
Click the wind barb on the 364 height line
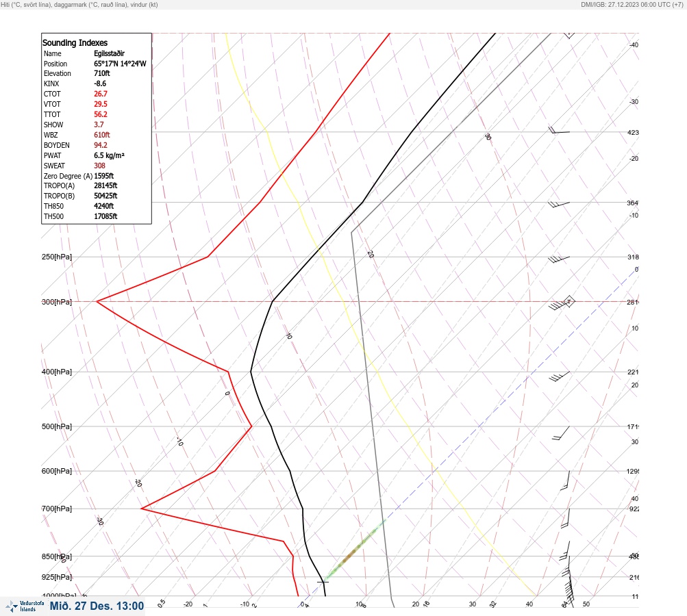click(x=559, y=205)
